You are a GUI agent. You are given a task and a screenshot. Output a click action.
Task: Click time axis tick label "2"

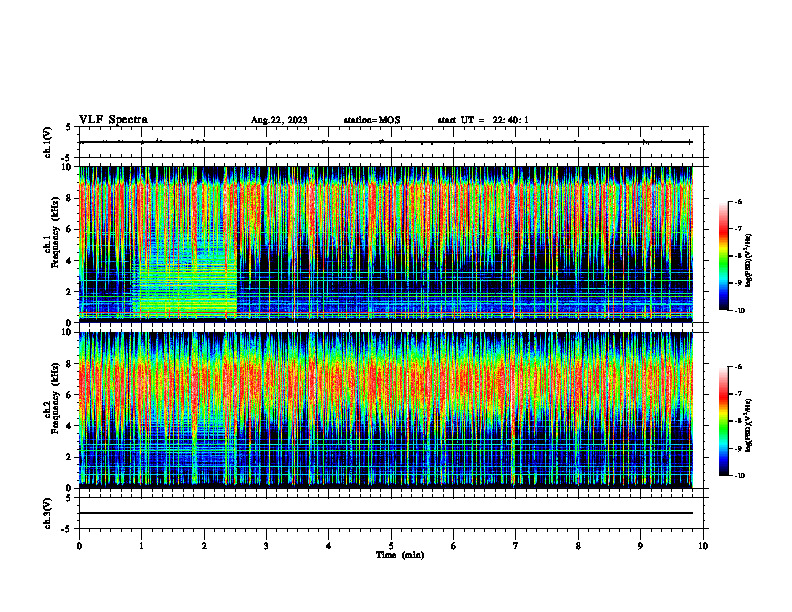pyautogui.click(x=204, y=546)
